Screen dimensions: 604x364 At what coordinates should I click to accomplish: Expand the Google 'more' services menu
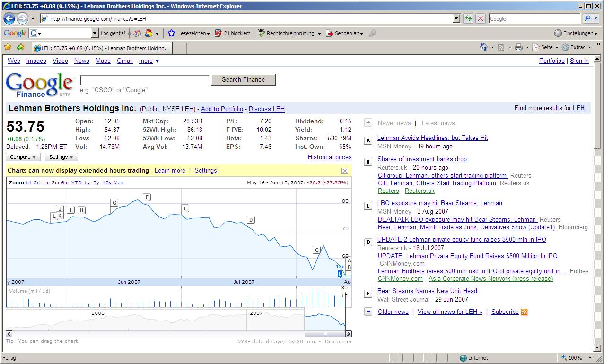149,61
